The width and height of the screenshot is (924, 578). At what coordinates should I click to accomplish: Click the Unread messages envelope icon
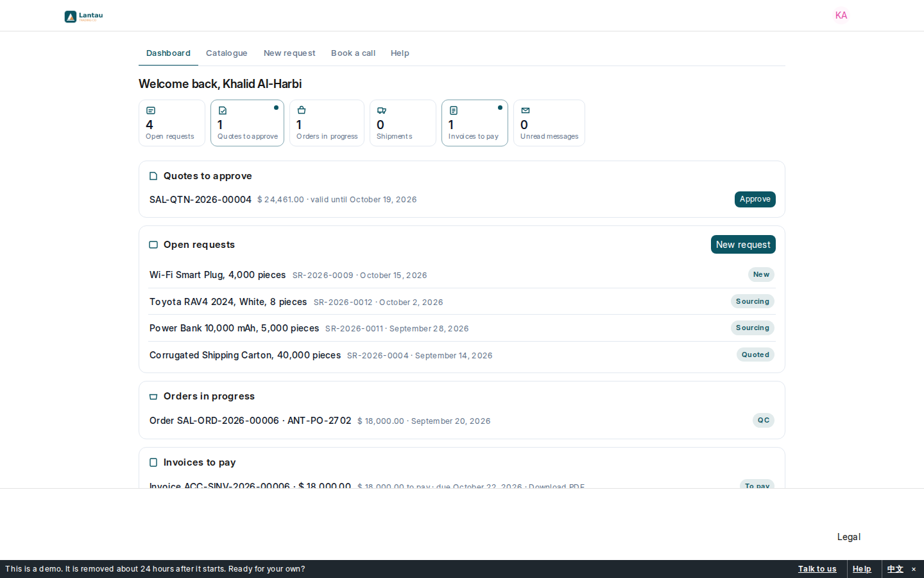point(526,110)
